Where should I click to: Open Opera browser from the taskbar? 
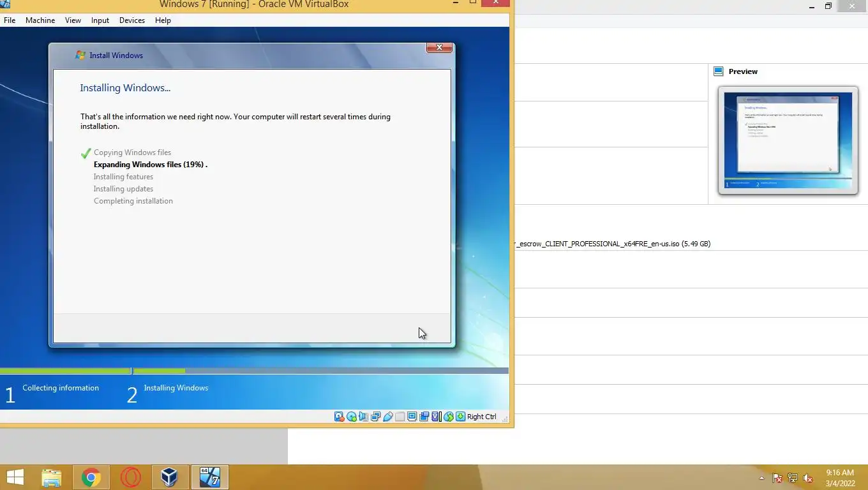[131, 477]
